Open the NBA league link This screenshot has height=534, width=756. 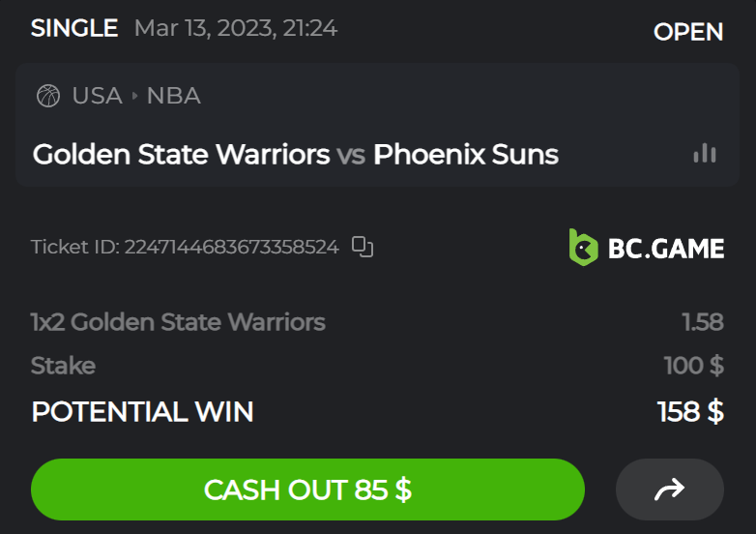pos(174,96)
